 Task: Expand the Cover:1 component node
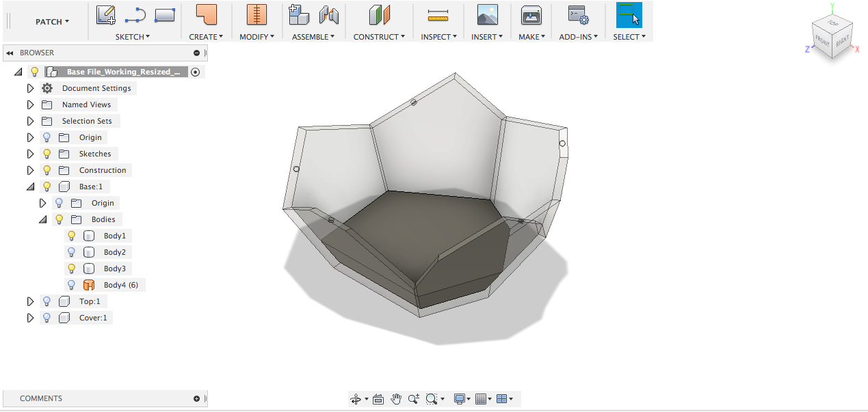coord(30,318)
